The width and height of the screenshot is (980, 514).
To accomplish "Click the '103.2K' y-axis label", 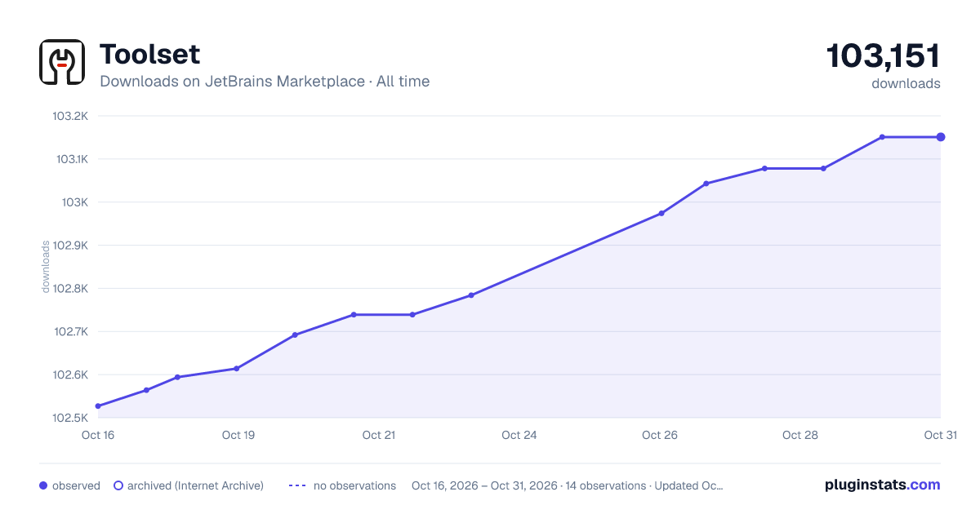I will click(70, 116).
